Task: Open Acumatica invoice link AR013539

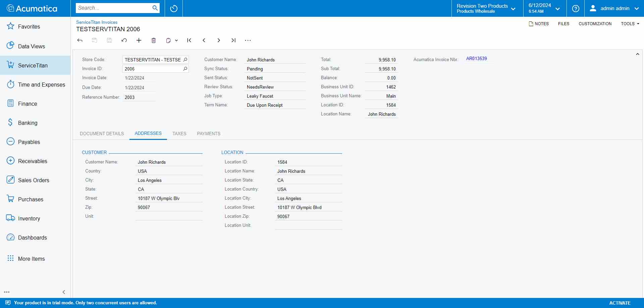Action: [x=476, y=58]
